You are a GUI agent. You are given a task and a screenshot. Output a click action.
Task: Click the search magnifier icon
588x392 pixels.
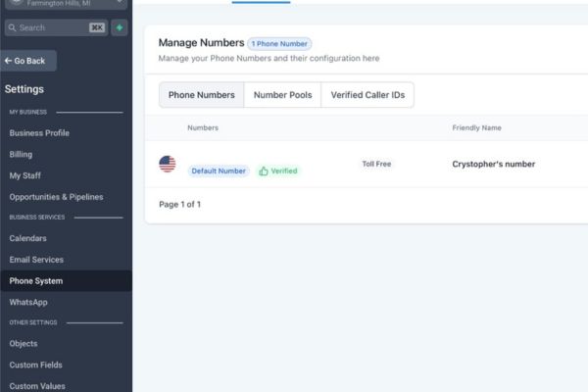12,27
